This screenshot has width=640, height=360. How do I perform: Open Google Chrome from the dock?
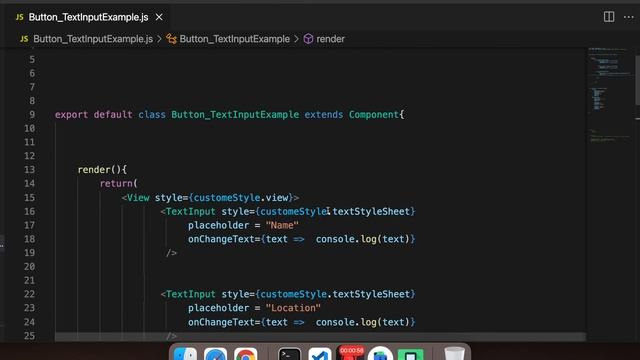(x=246, y=353)
